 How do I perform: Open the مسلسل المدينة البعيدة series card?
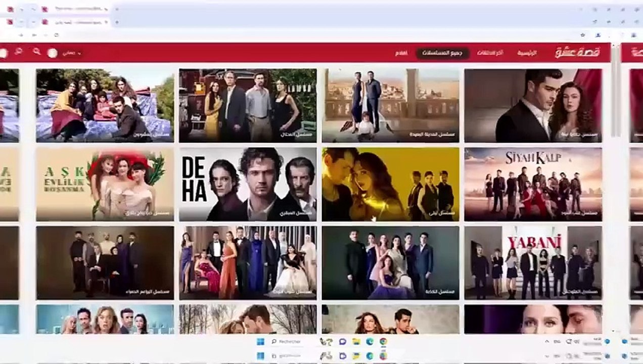pyautogui.click(x=391, y=106)
